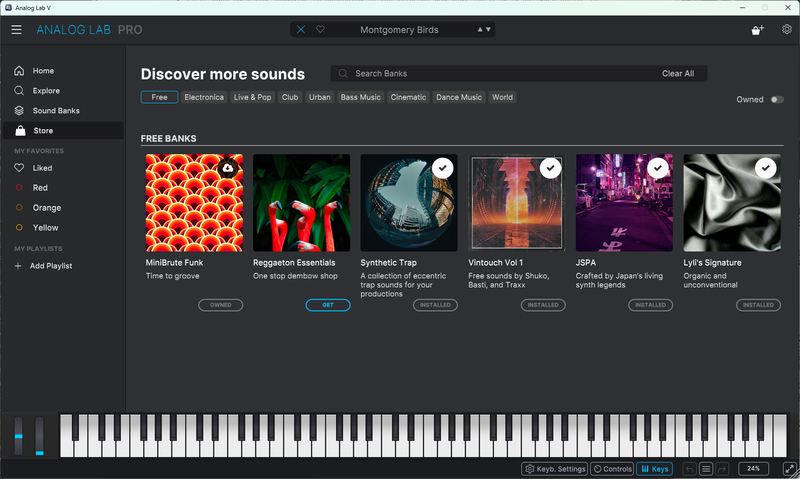This screenshot has width=800, height=479.
Task: Click the cloud download icon on MiniBrute Funk
Action: (x=228, y=168)
